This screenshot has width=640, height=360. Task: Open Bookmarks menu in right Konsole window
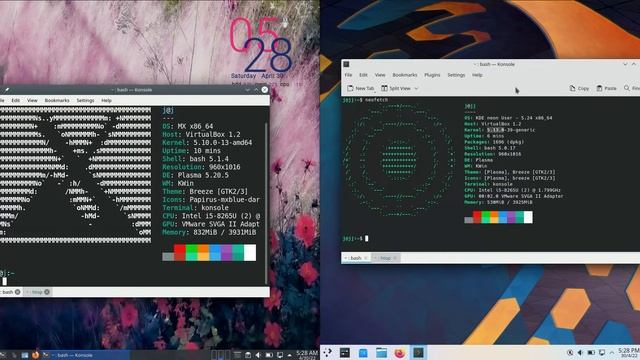point(405,75)
